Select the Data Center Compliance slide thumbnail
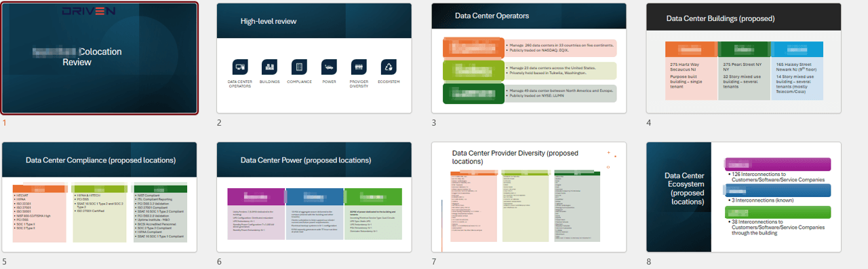 pyautogui.click(x=100, y=197)
